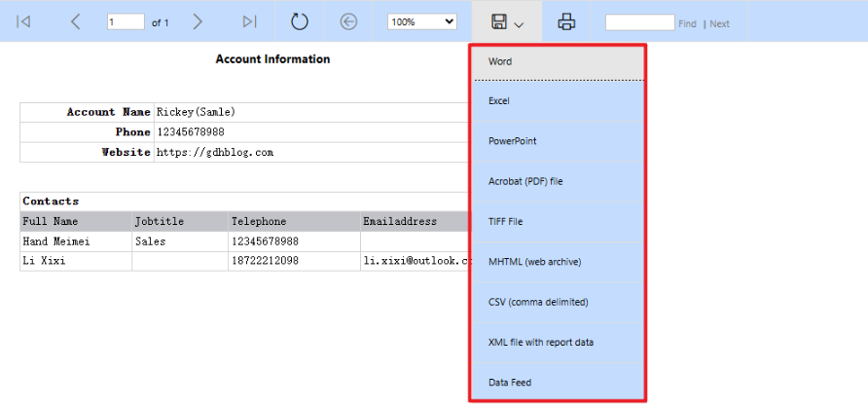The width and height of the screenshot is (868, 407).
Task: Click the Find link
Action: [687, 23]
